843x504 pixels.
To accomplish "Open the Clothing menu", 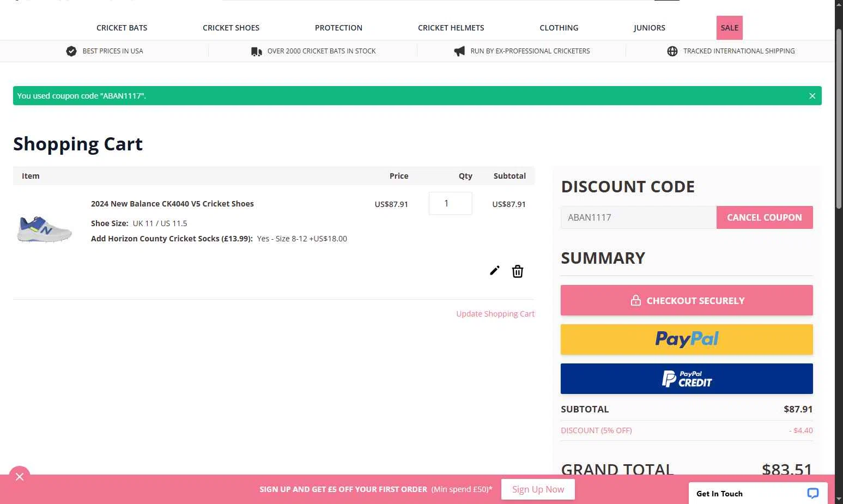I will pos(559,28).
